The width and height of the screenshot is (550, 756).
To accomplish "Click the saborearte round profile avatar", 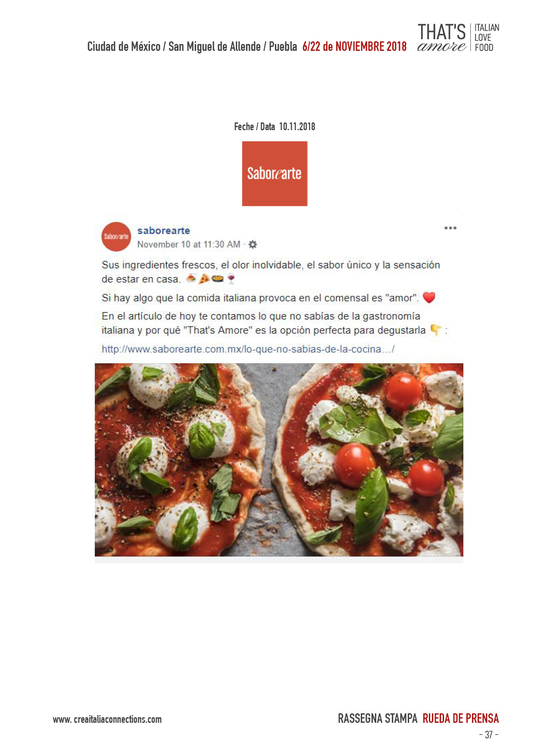I will 116,237.
